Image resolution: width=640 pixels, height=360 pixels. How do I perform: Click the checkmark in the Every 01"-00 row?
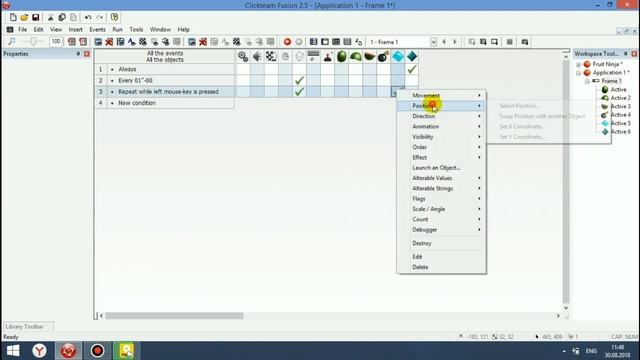[299, 80]
